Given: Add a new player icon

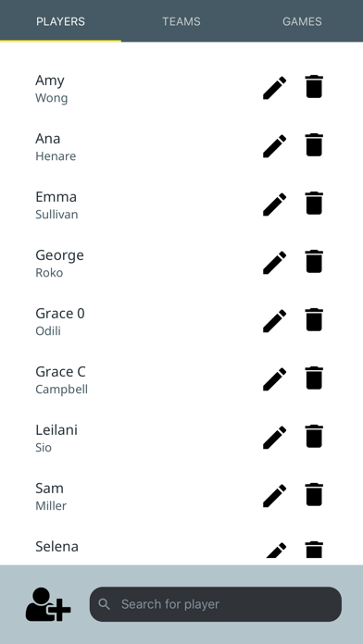Looking at the screenshot, I should [48, 604].
